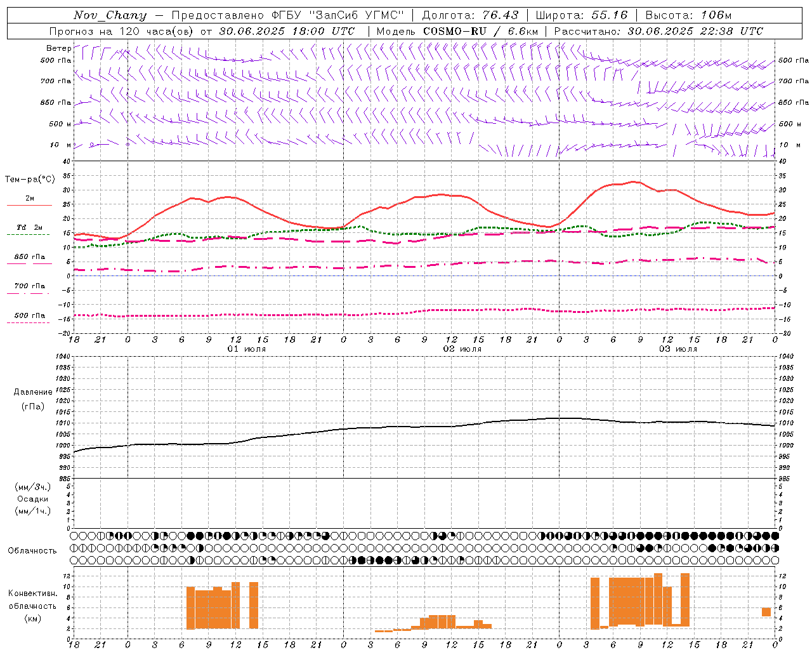Click the Облачность panel label
812x650 pixels.
[x=32, y=551]
